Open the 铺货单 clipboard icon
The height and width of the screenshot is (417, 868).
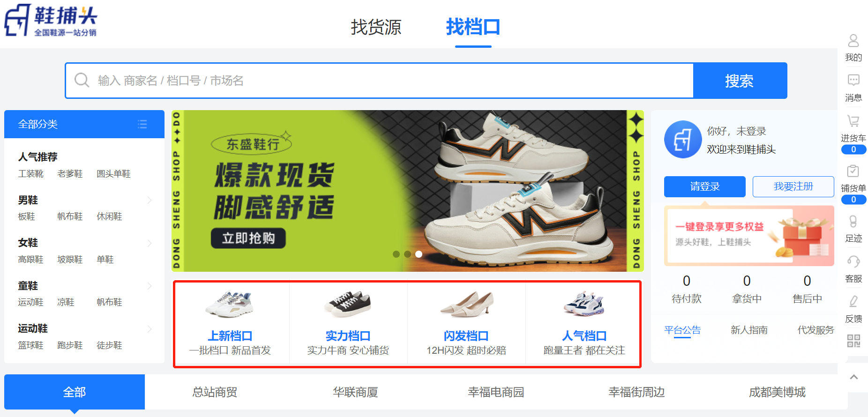[853, 171]
